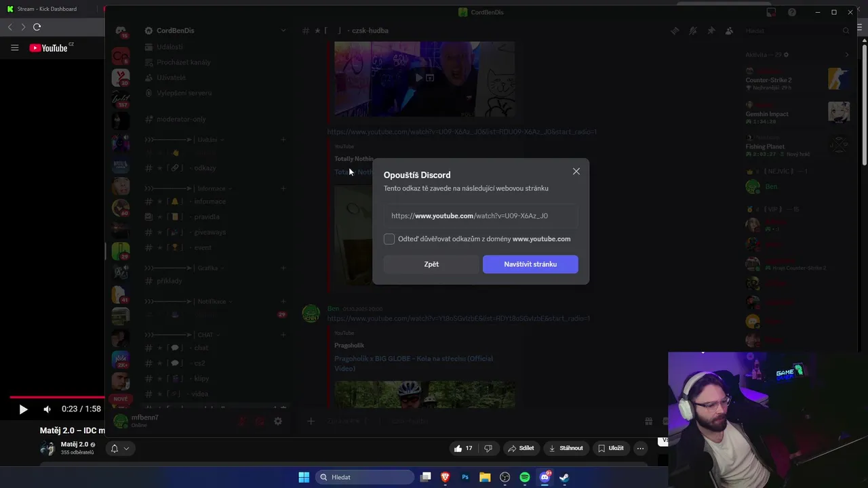Close the Opouštíš Discord dialog with X
868x488 pixels.
pyautogui.click(x=576, y=171)
